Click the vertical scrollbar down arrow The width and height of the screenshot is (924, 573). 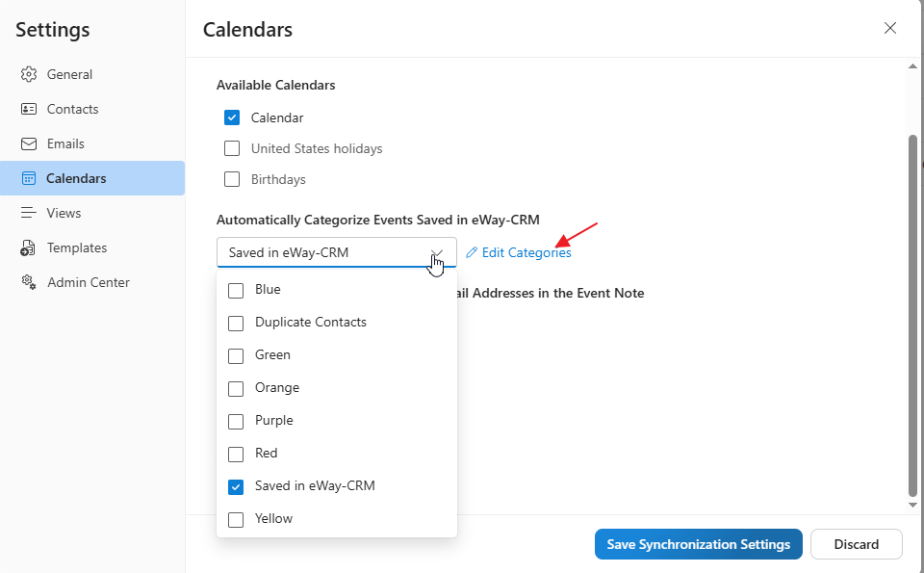coord(912,504)
